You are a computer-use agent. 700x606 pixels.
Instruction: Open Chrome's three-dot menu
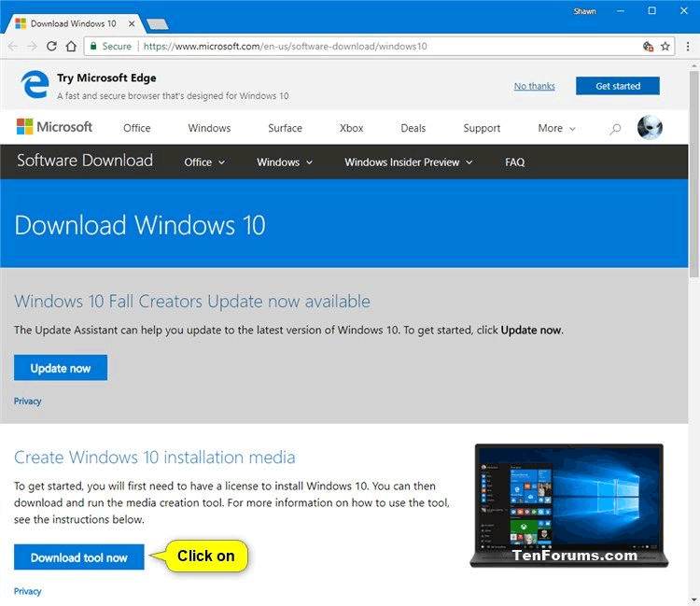[x=688, y=46]
